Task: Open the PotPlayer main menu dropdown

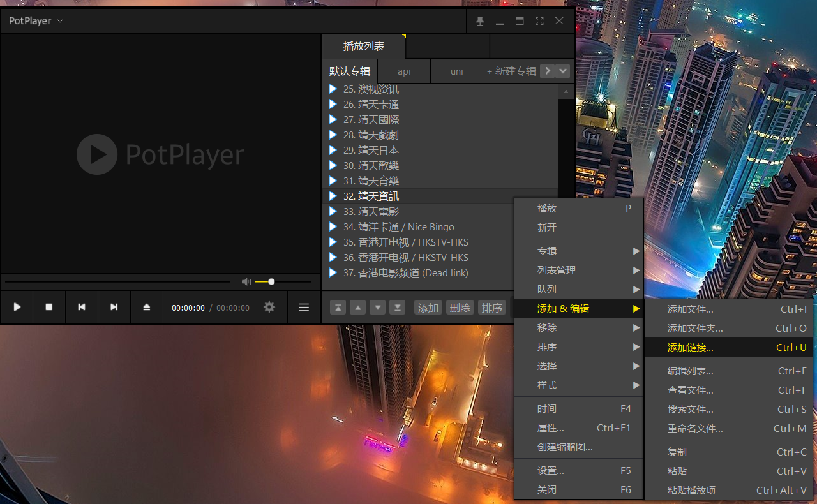Action: 36,21
